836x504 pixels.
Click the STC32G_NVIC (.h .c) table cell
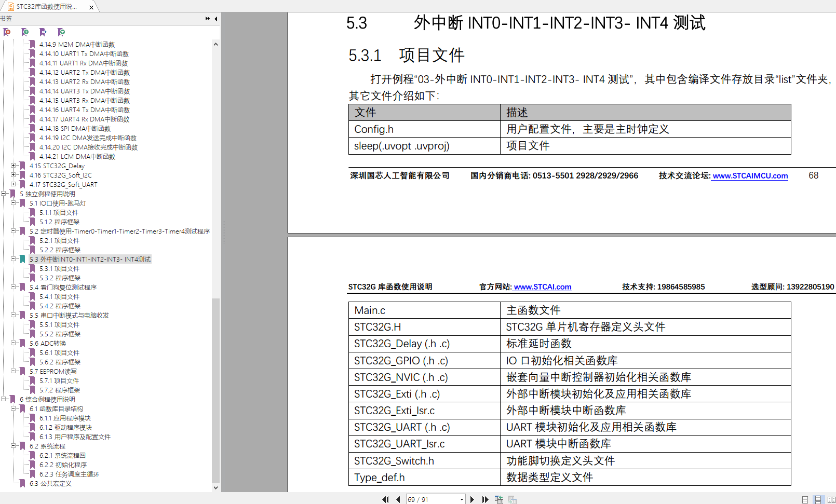click(424, 377)
